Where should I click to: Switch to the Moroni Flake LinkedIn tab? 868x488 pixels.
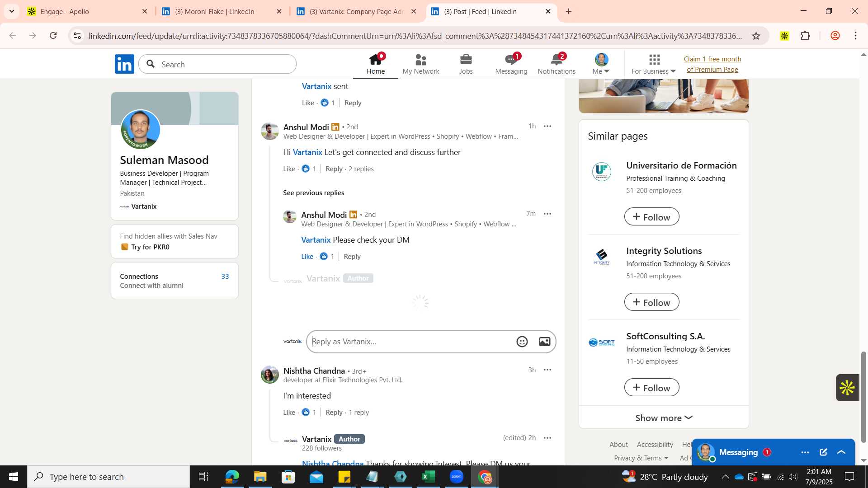pyautogui.click(x=222, y=11)
